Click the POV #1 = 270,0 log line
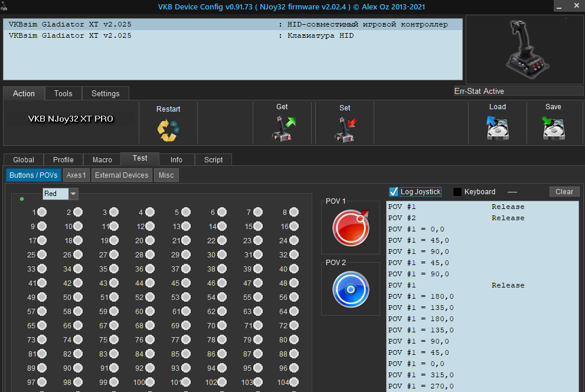Image resolution: width=585 pixels, height=392 pixels. (482, 386)
